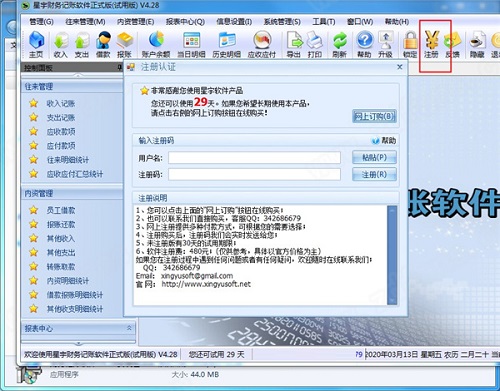Viewport: 500px width, 391px height.
Task: Click the 用户名 username input field
Action: [x=254, y=158]
